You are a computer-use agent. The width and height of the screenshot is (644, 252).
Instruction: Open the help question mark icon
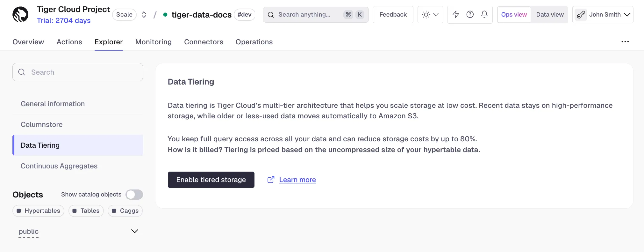[470, 14]
